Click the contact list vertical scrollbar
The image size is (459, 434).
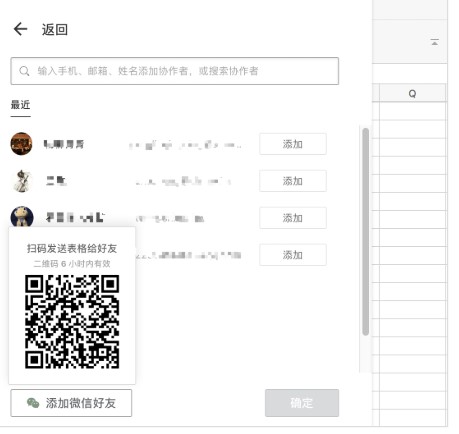(366, 231)
